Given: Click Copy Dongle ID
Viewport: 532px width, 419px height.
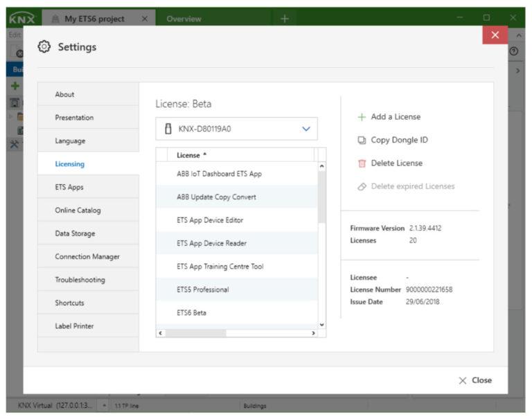Looking at the screenshot, I should click(393, 140).
